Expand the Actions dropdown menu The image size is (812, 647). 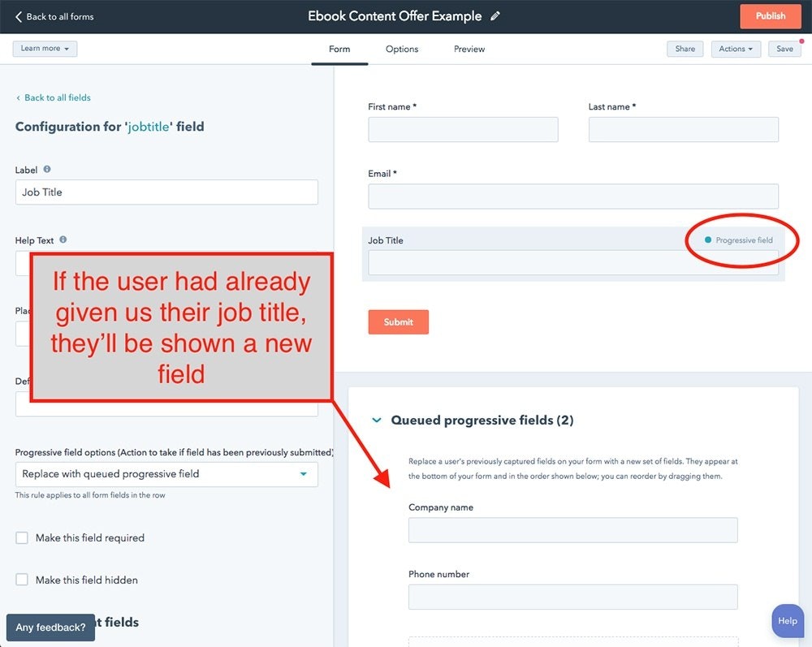click(736, 49)
